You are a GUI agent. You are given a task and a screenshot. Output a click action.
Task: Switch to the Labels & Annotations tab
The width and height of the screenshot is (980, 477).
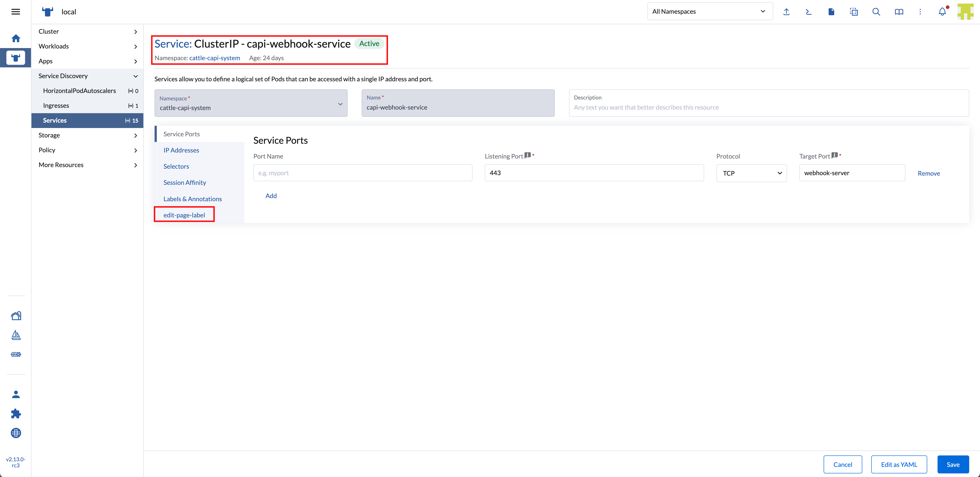click(x=193, y=199)
